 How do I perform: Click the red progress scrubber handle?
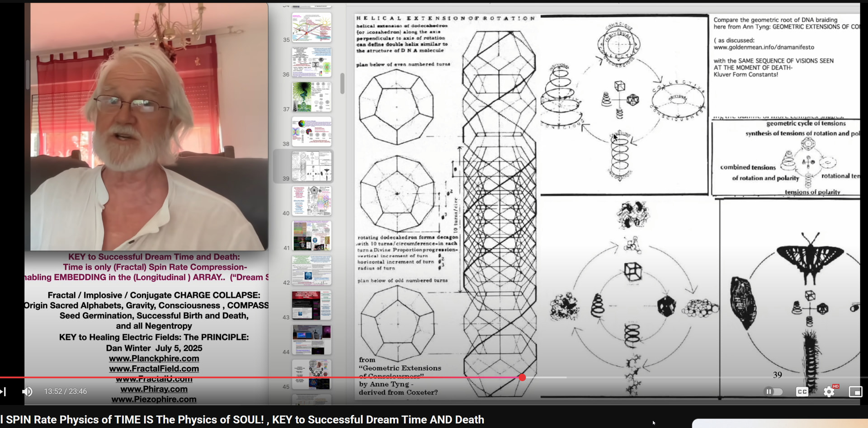[x=522, y=377]
